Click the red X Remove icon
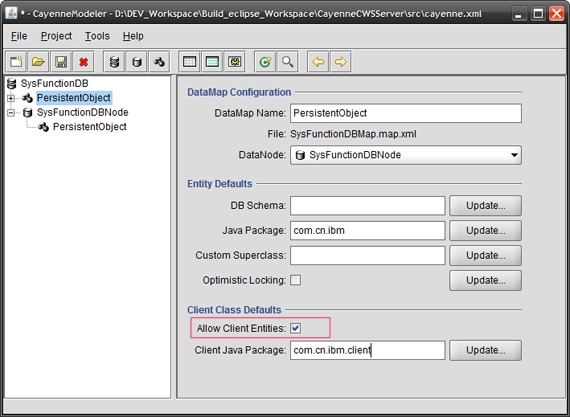 83,62
